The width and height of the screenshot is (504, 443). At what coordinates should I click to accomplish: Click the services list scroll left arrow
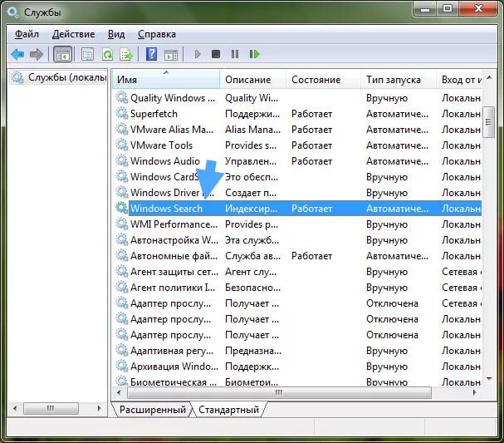(x=120, y=392)
